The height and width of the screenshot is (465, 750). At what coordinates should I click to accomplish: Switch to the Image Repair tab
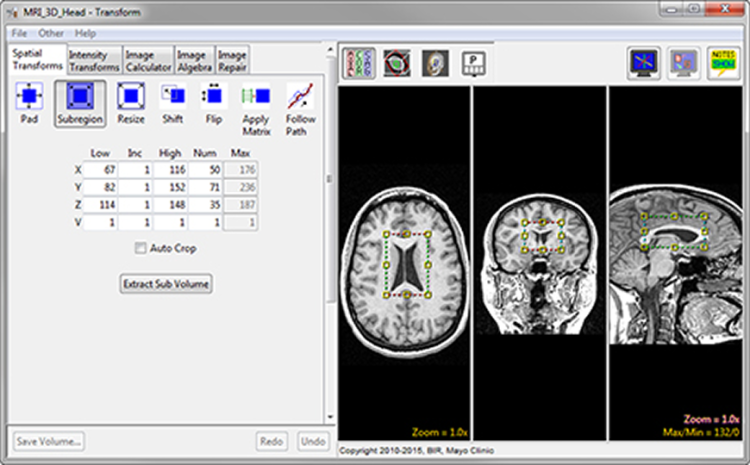click(232, 60)
